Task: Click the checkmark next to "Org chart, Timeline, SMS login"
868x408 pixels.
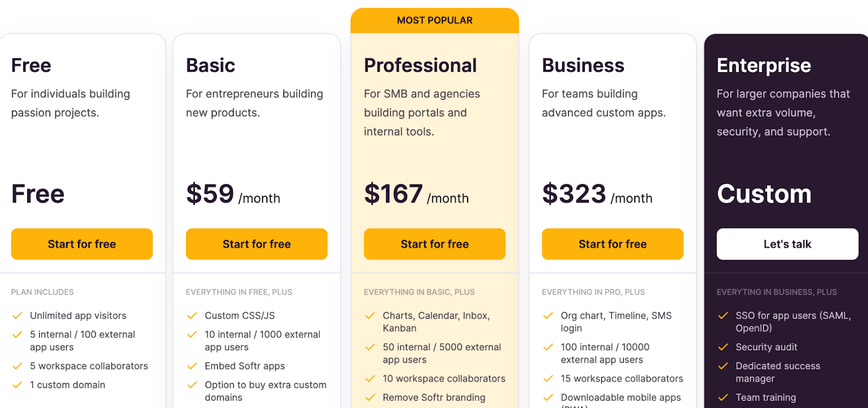Action: (x=548, y=315)
